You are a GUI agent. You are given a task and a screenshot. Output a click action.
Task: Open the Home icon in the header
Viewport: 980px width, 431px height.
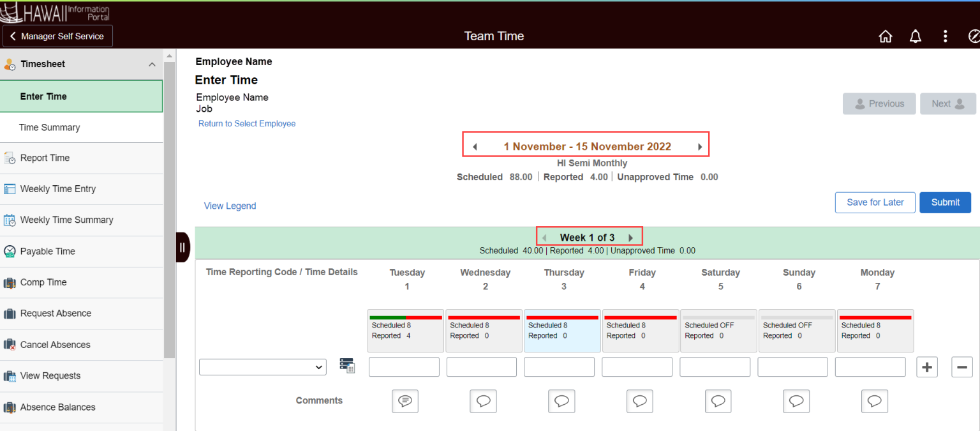(x=886, y=36)
